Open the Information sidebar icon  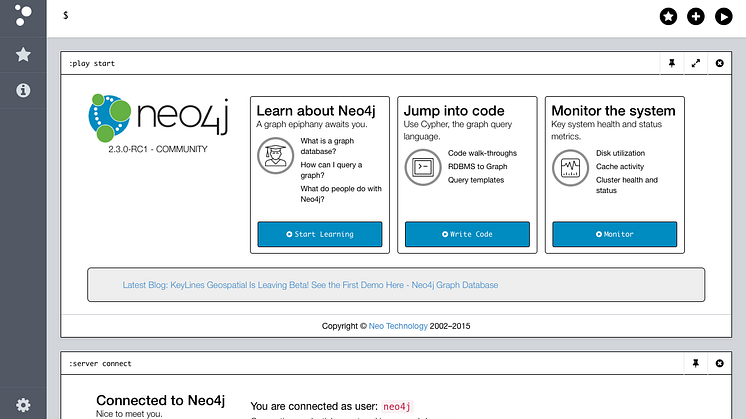coord(23,90)
